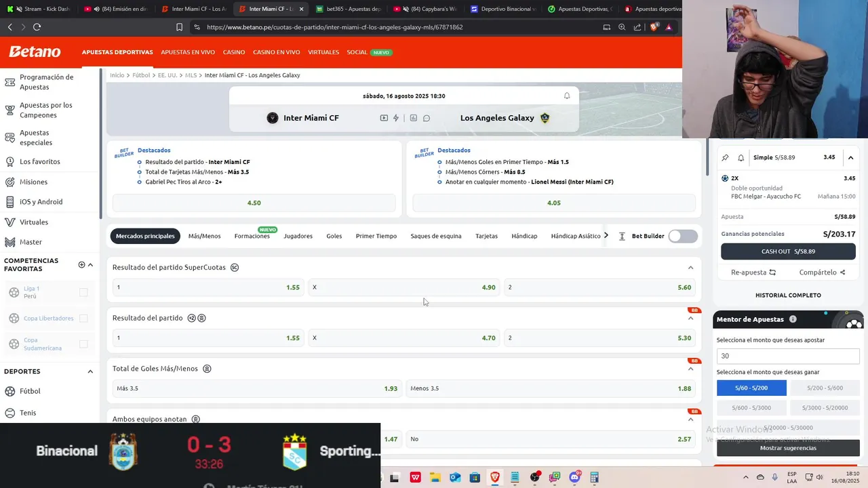Open the live stream video icon for the match
Image resolution: width=868 pixels, height=488 pixels.
[x=384, y=118]
